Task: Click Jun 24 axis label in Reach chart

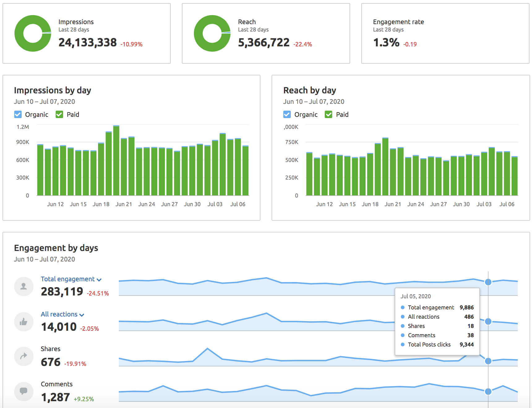Action: coord(416,204)
